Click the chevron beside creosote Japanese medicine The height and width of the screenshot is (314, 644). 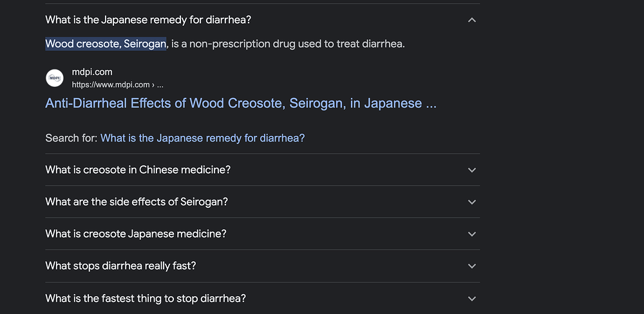click(472, 234)
